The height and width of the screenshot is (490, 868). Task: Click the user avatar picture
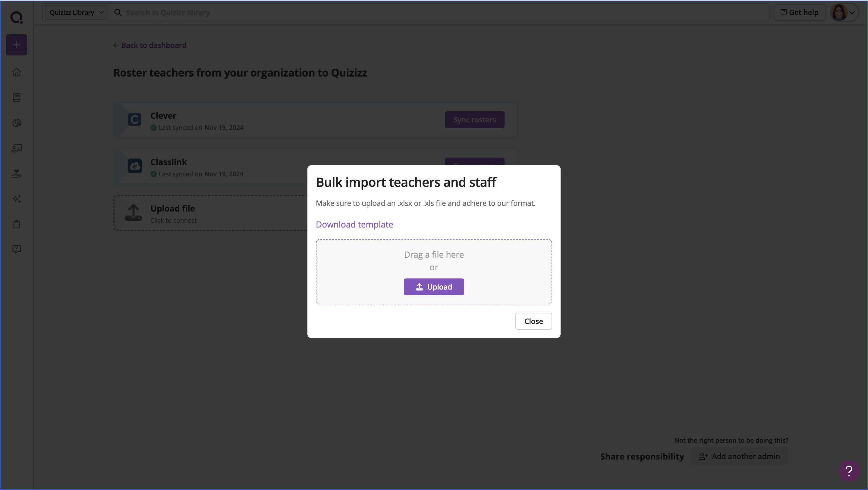839,12
